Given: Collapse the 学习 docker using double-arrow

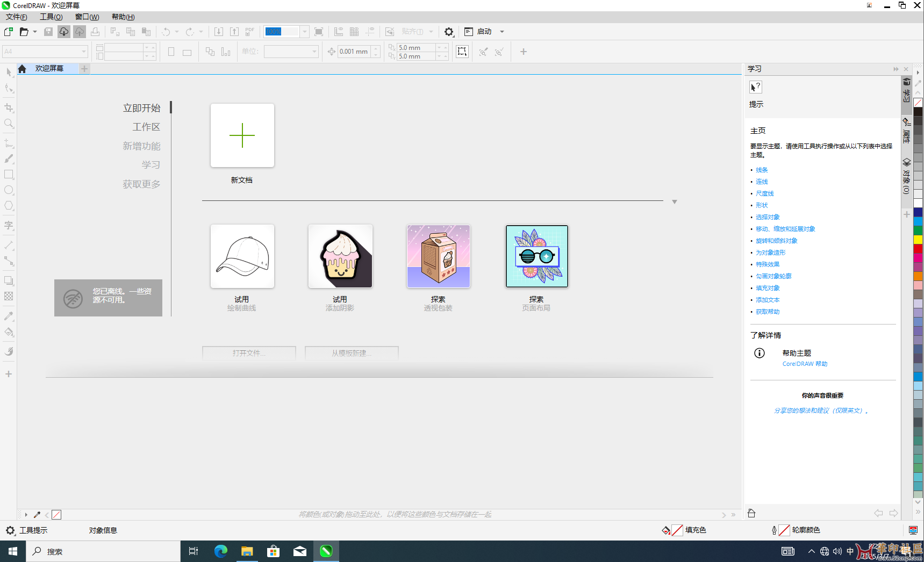Looking at the screenshot, I should (896, 69).
